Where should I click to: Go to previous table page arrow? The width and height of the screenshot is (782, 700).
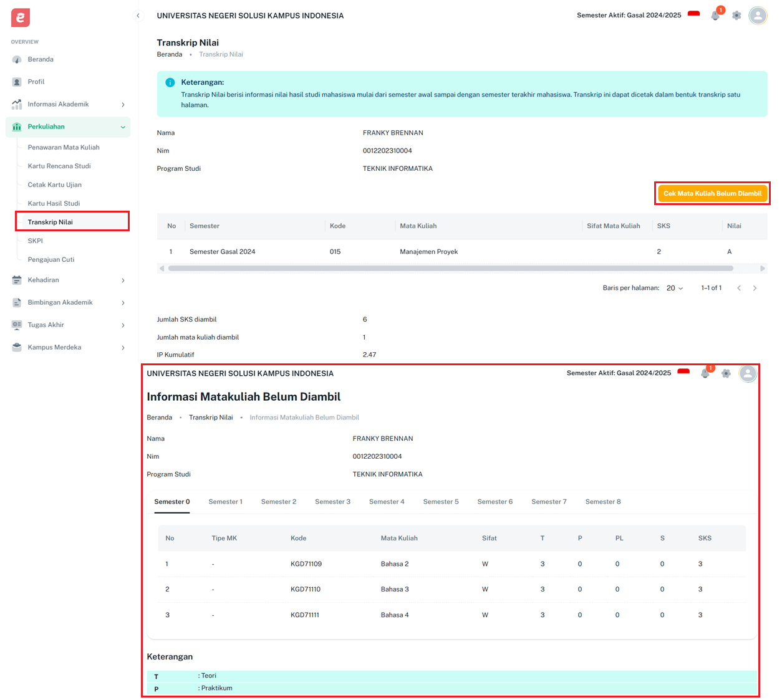(739, 288)
